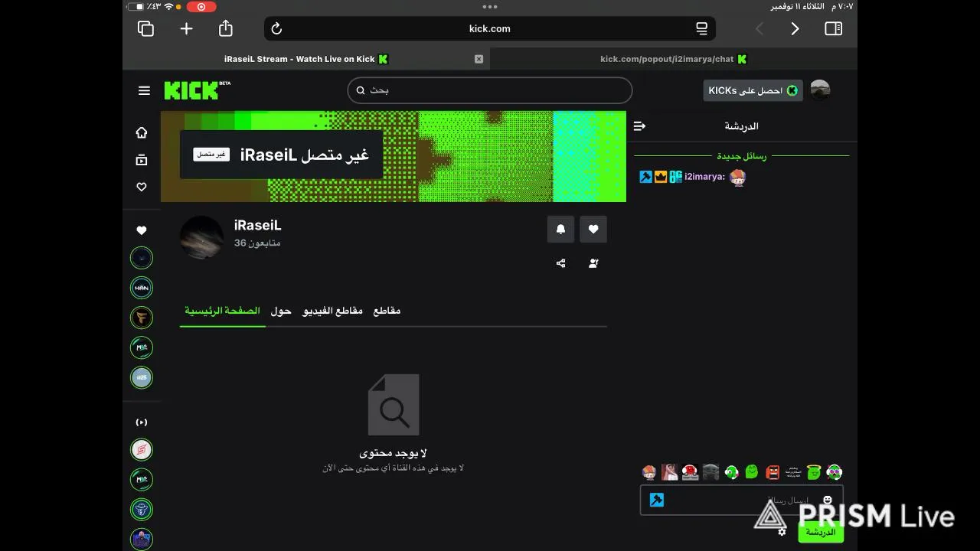Follow iRaseiL with the heart button
Image resolution: width=980 pixels, height=551 pixels.
pos(593,229)
